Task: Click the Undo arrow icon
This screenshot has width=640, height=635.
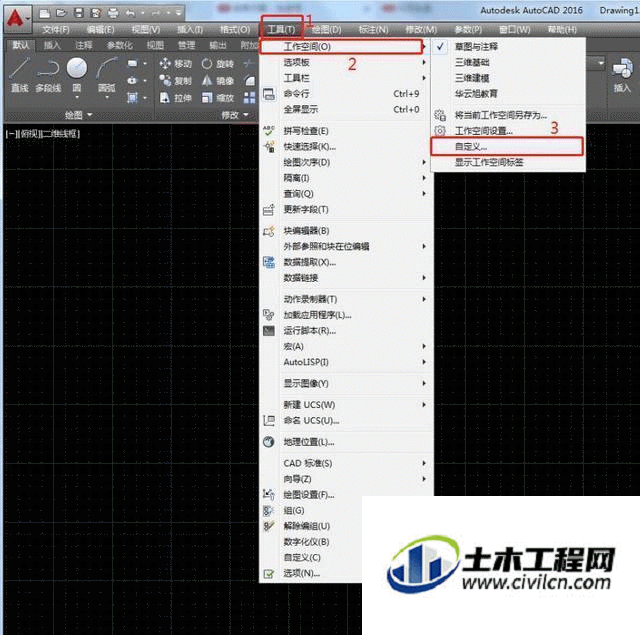Action: (x=131, y=13)
